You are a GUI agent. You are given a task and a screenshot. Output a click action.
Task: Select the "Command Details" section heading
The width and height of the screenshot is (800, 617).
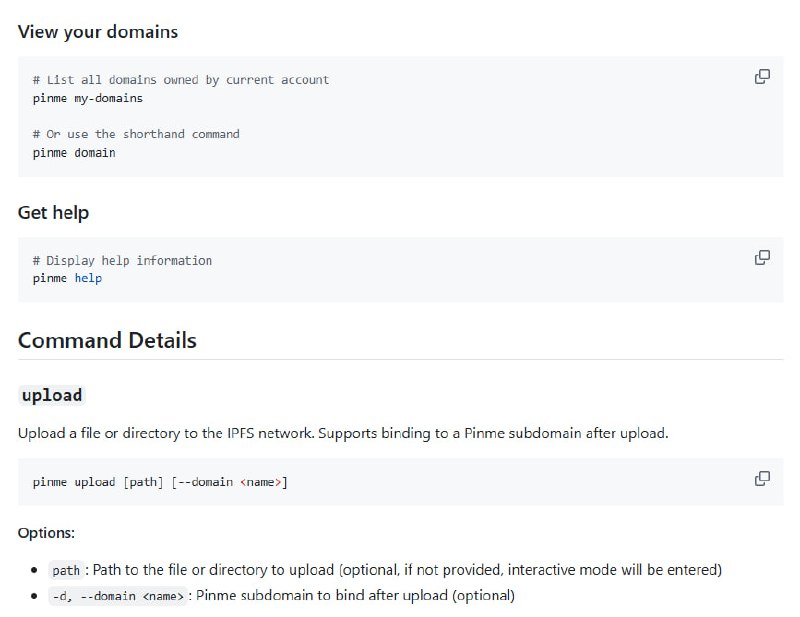(x=107, y=340)
